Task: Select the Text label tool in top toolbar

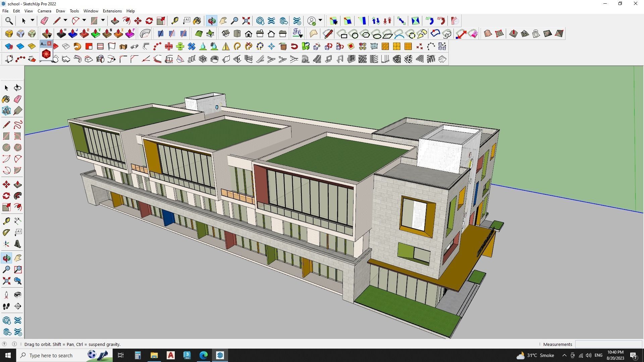Action: [186, 21]
